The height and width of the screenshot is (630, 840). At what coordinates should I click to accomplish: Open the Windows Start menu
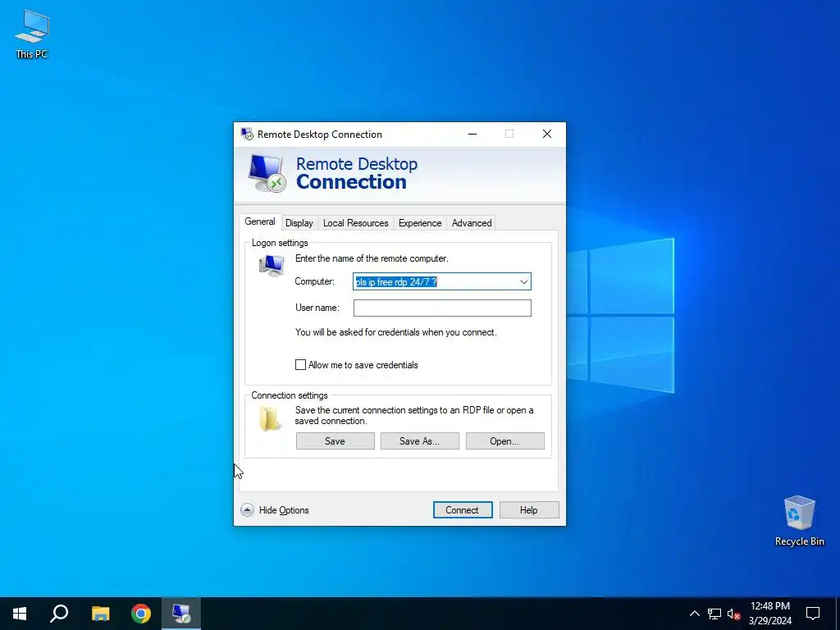coord(20,614)
